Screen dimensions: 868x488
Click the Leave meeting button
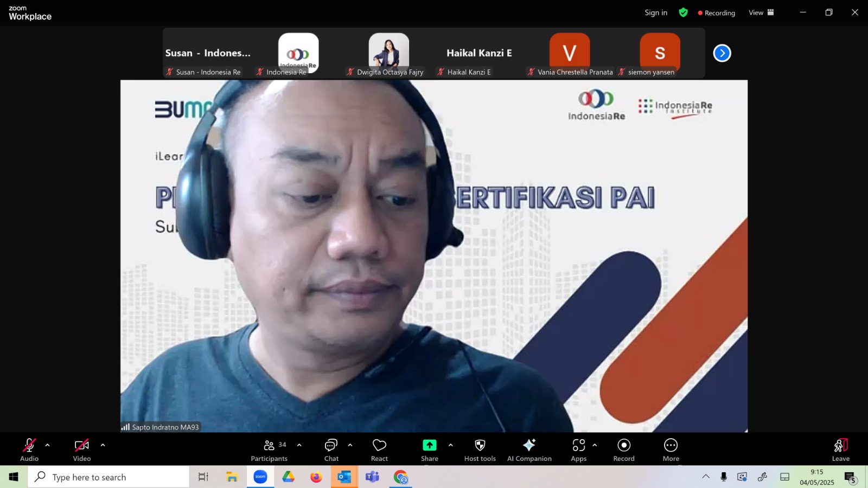click(x=841, y=450)
